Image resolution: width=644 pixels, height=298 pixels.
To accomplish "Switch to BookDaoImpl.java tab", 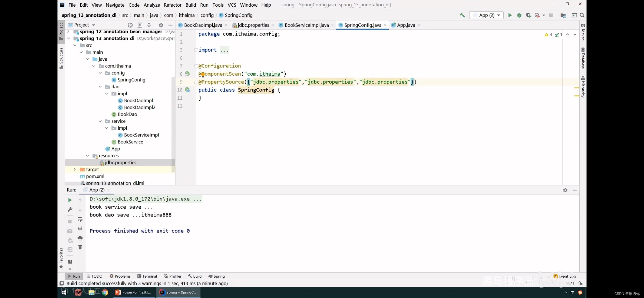I will (x=203, y=25).
